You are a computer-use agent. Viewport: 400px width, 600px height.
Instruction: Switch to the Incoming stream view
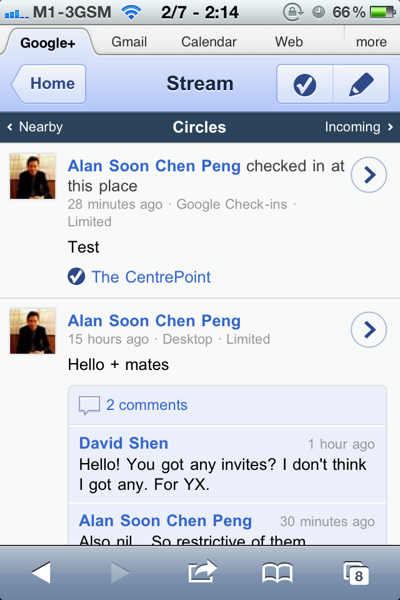359,127
